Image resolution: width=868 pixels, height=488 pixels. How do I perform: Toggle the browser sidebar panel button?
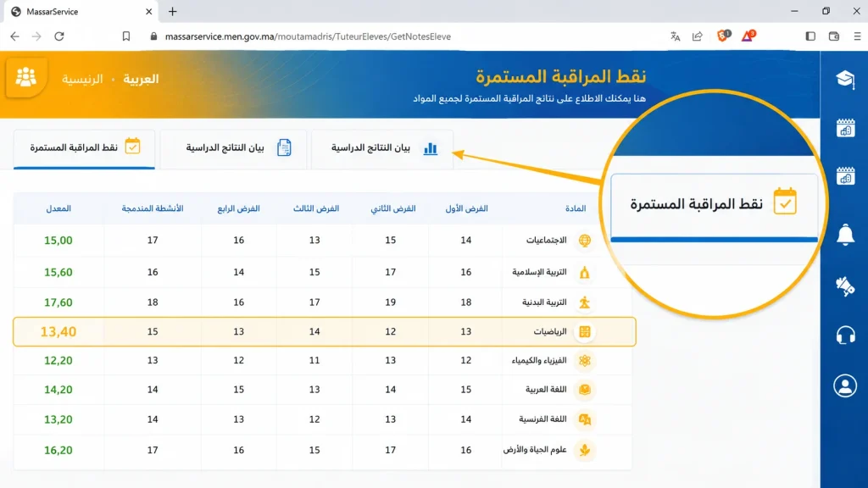click(x=810, y=36)
